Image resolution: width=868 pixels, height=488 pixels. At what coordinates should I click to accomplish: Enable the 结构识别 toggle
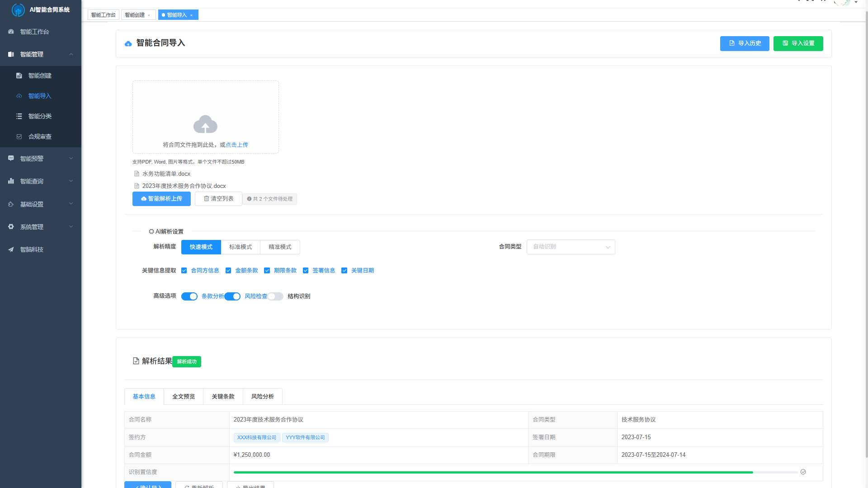click(275, 296)
